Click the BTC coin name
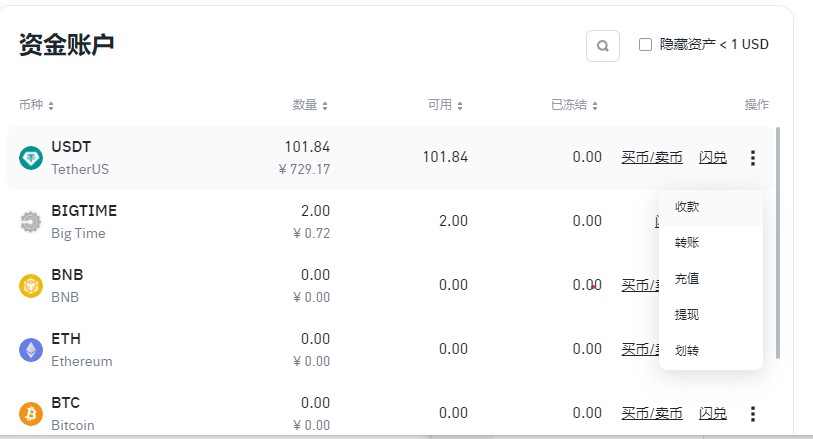 tap(65, 403)
